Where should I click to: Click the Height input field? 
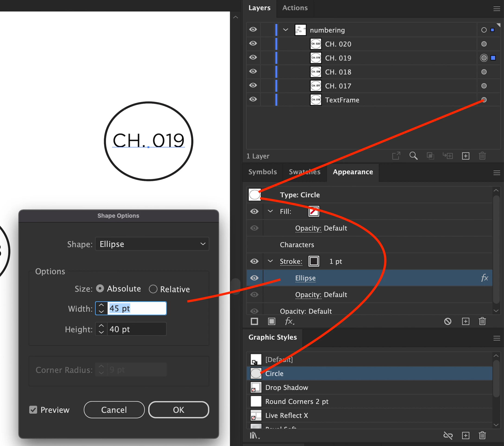click(136, 329)
